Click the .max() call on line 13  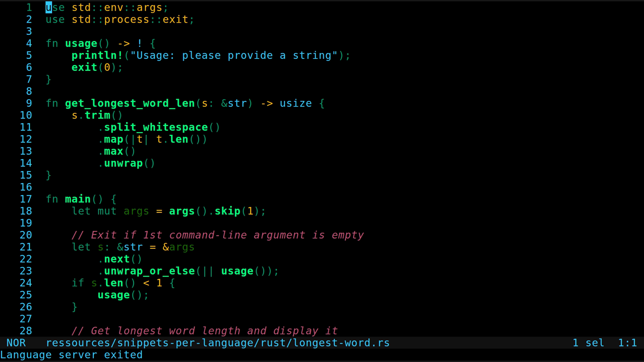tap(117, 151)
